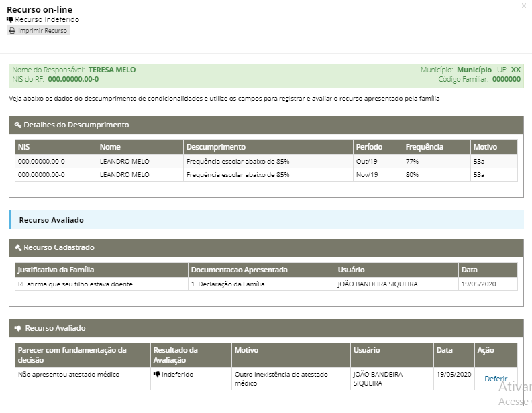The width and height of the screenshot is (532, 413).
Task: Click the Imprimir Recurso button
Action: coord(38,31)
